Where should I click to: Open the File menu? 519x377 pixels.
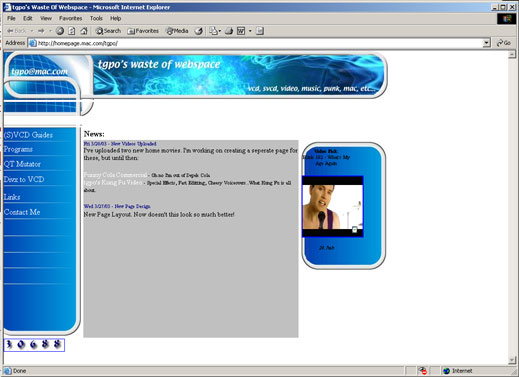[x=11, y=18]
